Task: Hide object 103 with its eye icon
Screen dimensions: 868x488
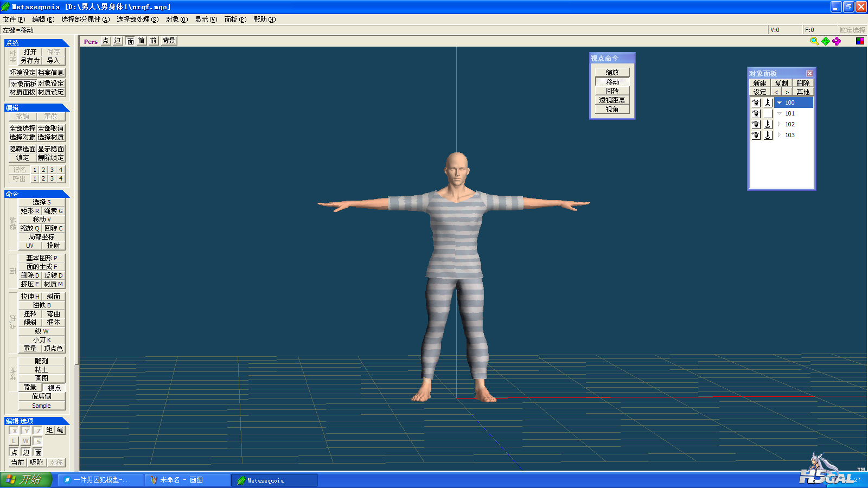Action: pyautogui.click(x=756, y=135)
